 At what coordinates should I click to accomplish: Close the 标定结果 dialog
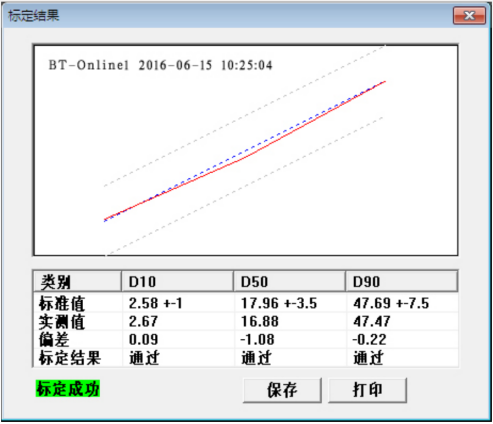[469, 15]
